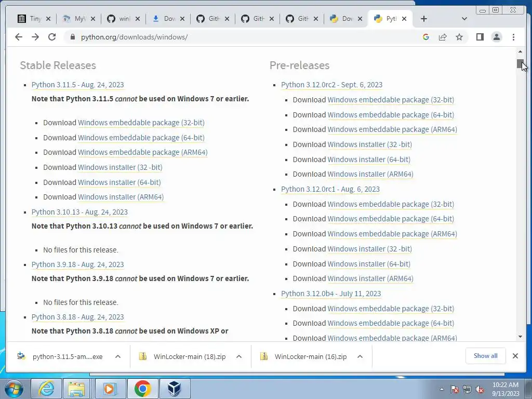Download 3.11.5 embeddable package 64-bit
532x399 pixels.
(141, 137)
